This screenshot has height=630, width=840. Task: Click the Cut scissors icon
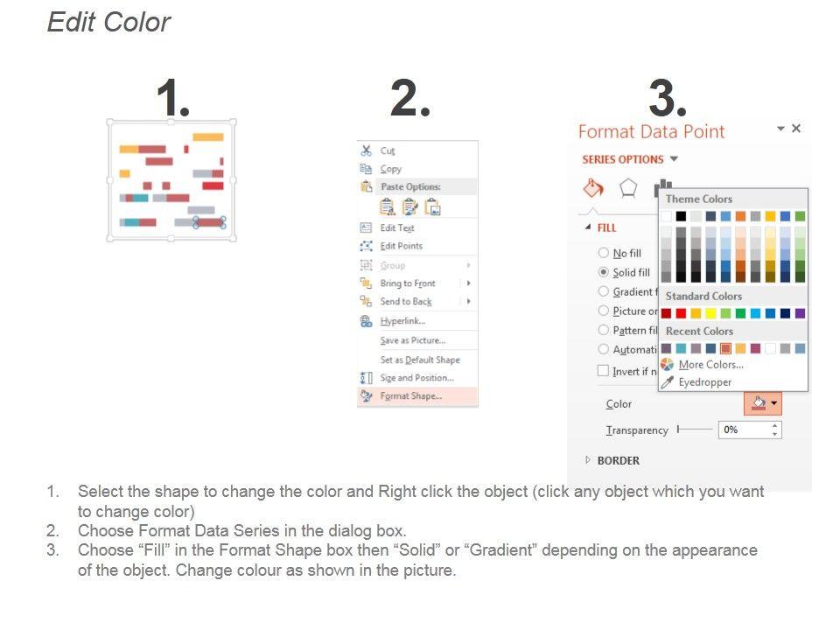367,150
